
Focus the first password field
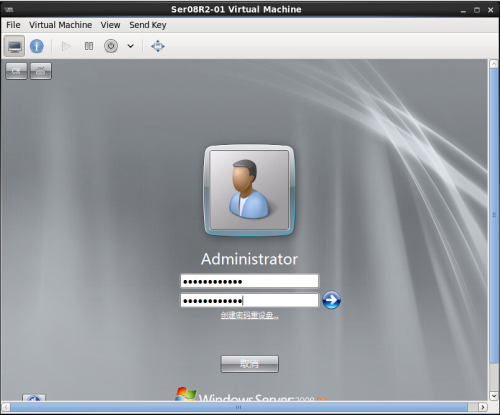tap(249, 281)
